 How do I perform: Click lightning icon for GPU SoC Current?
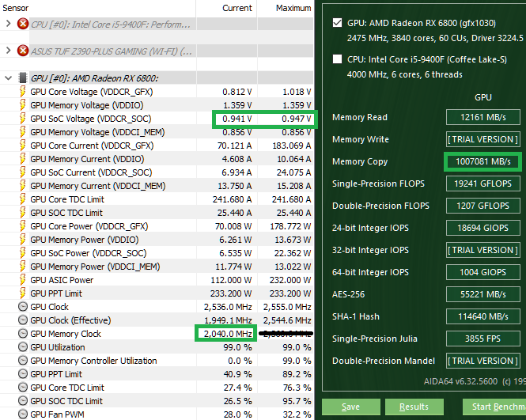coord(22,172)
